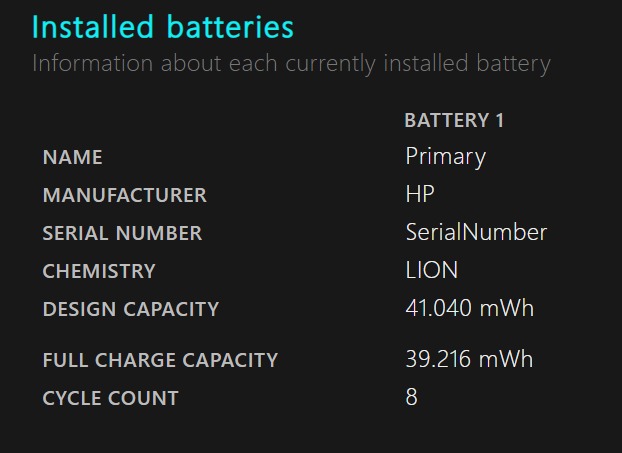Click the word batteries in the heading
Screen dimensions: 622x453
[x=232, y=27]
